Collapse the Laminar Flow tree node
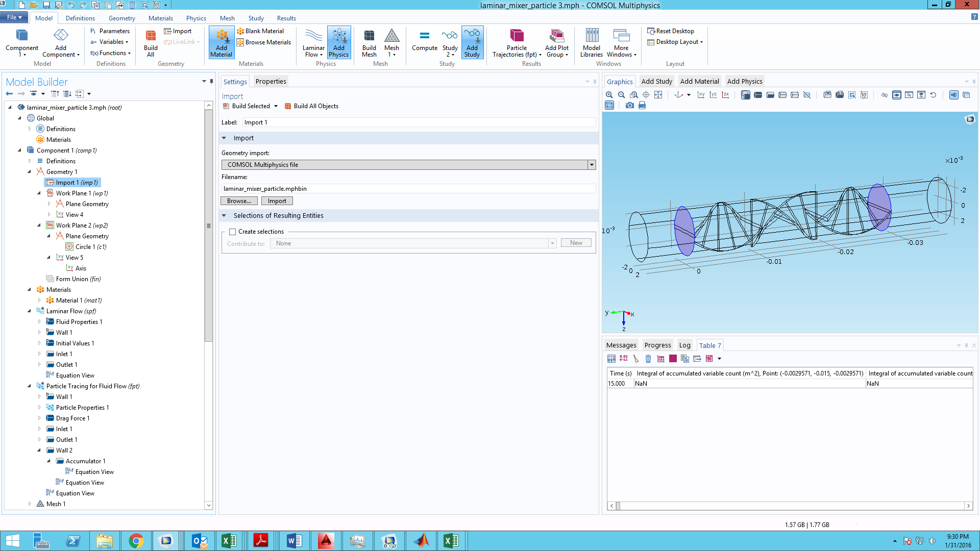This screenshot has width=980, height=551. 30,311
